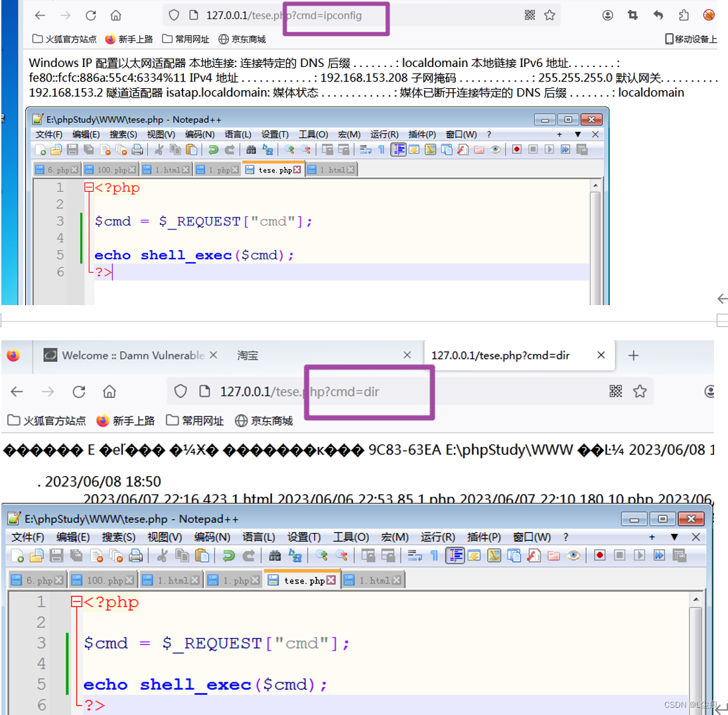The height and width of the screenshot is (715, 728).
Task: Open a new tab with the browser's + button
Action: coord(633,356)
